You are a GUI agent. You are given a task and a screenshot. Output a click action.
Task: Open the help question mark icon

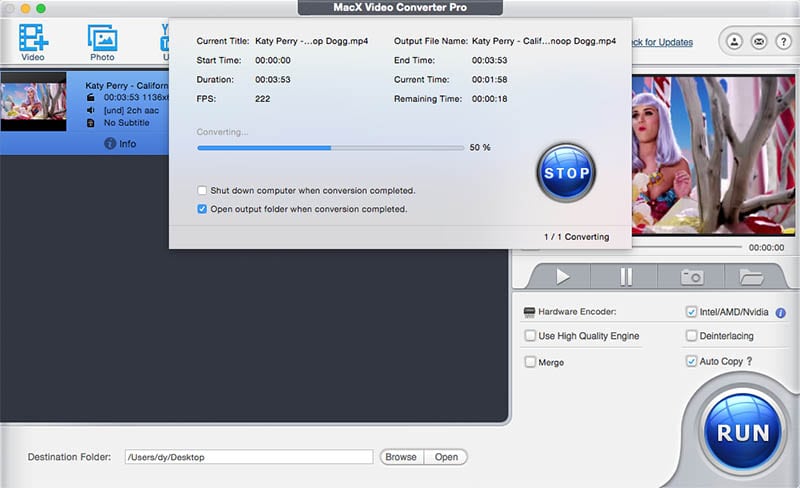click(783, 41)
